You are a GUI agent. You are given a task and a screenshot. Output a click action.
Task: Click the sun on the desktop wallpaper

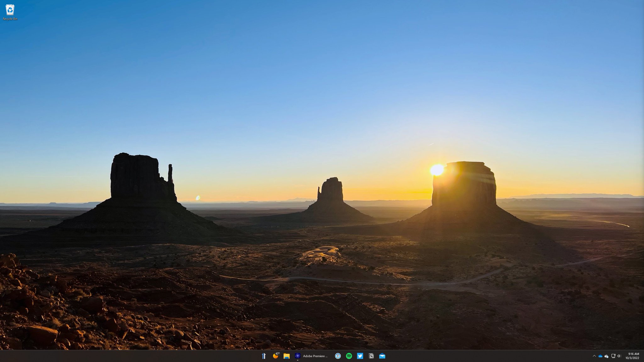[437, 170]
